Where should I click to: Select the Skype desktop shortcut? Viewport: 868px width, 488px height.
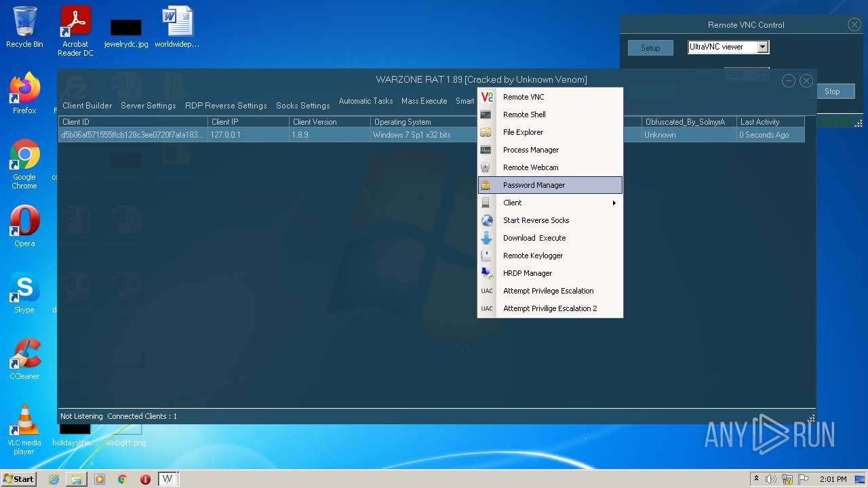pos(24,293)
